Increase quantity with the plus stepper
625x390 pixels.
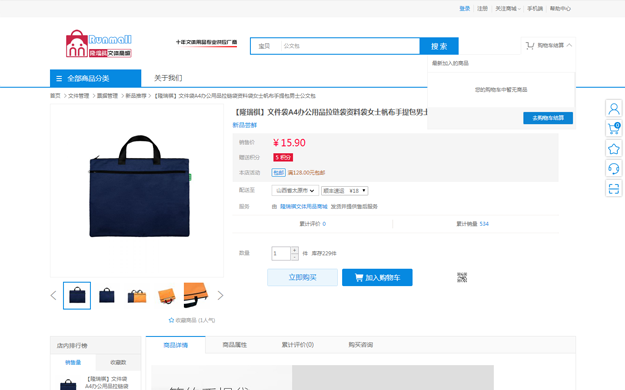coord(294,250)
